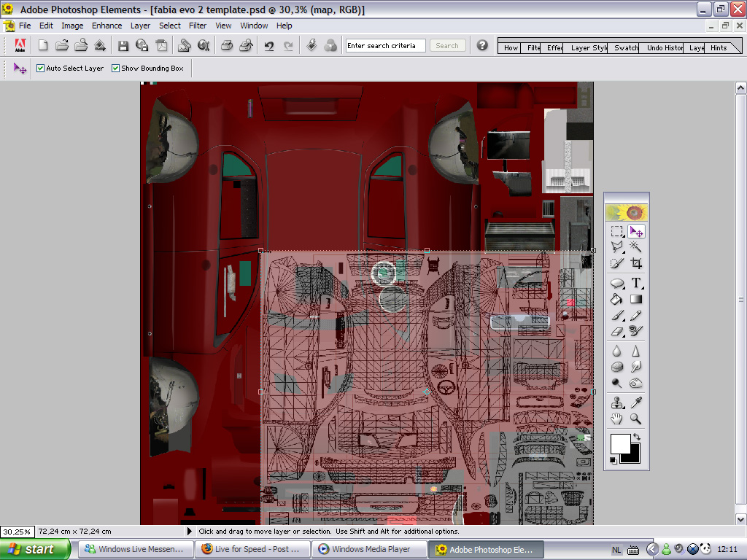Select the Selection Brush tool
The height and width of the screenshot is (560, 747).
click(617, 262)
